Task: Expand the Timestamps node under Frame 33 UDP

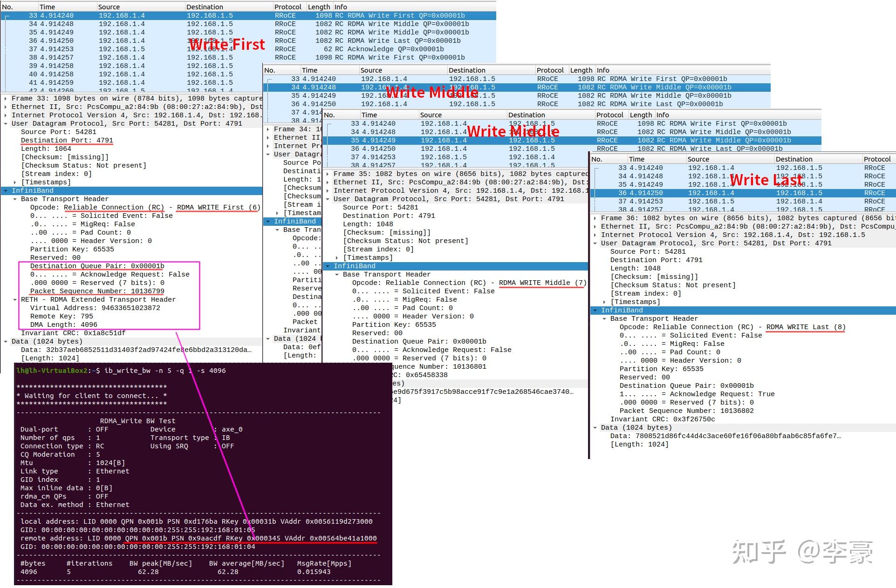Action: [14, 182]
